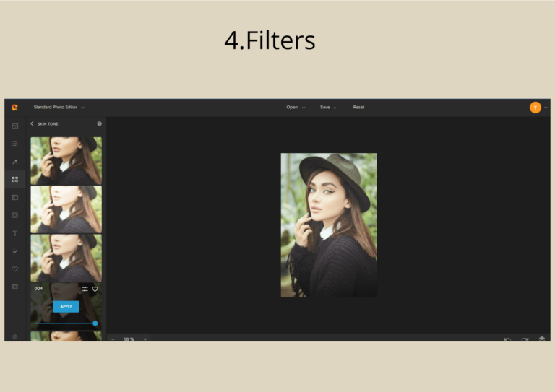Open the Favorites heart sidebar icon
This screenshot has width=555, height=392.
[x=15, y=269]
